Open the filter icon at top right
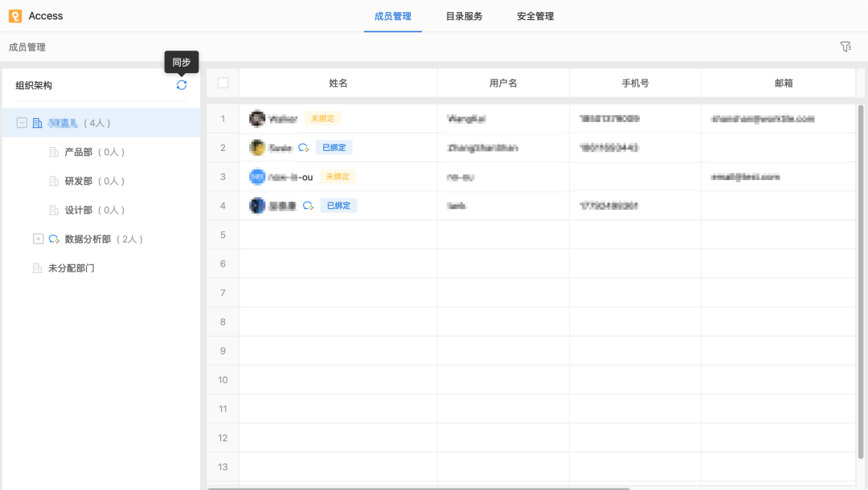 [845, 47]
